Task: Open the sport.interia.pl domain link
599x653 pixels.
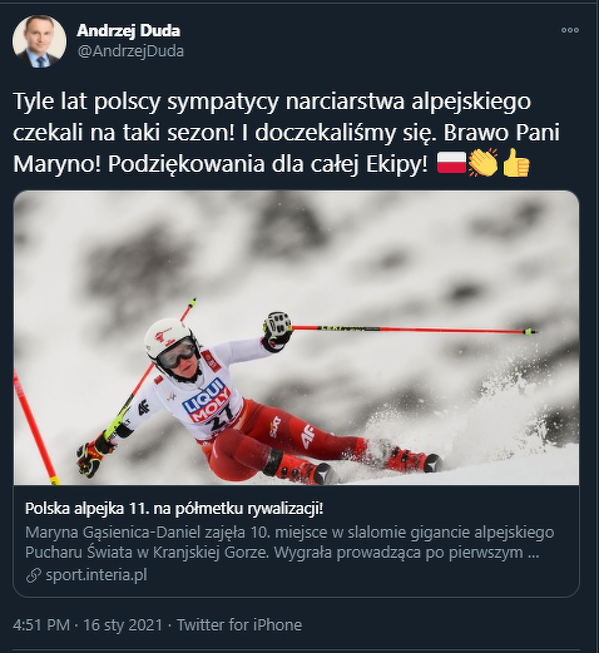Action: pos(96,575)
